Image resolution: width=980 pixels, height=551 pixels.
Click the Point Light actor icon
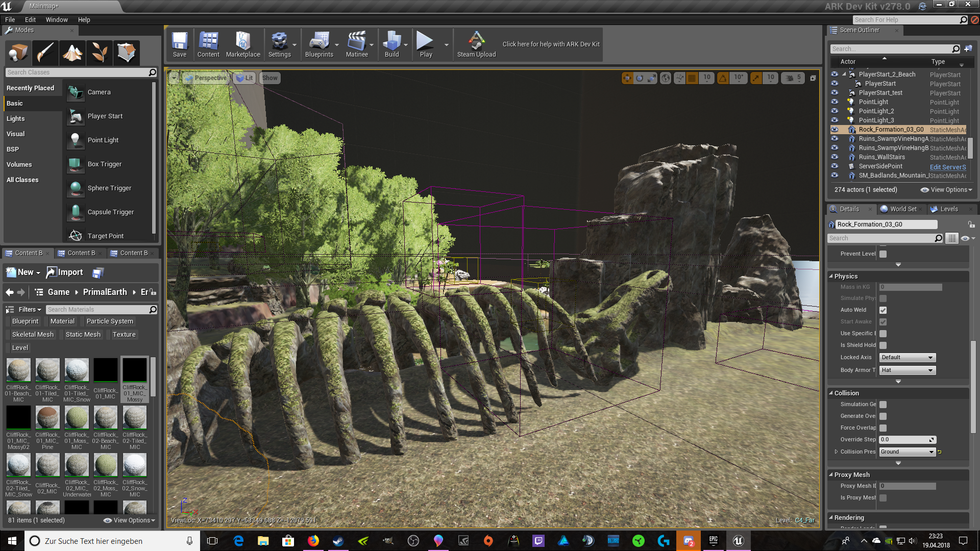pyautogui.click(x=76, y=140)
